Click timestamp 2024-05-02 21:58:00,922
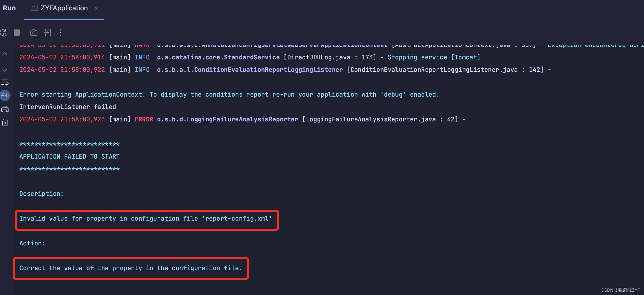 pos(62,70)
